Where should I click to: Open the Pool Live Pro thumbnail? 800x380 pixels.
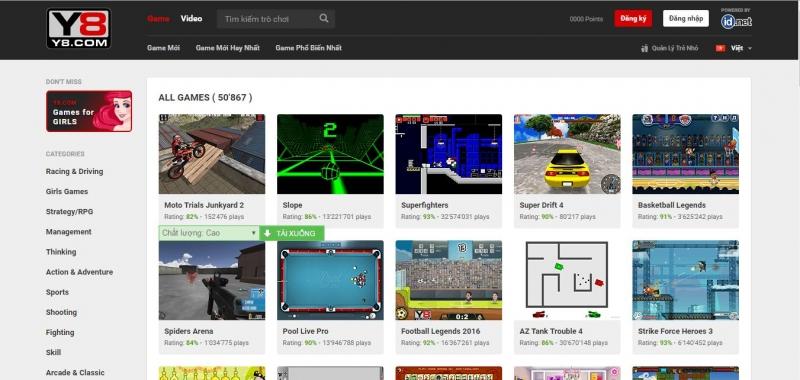coord(330,280)
